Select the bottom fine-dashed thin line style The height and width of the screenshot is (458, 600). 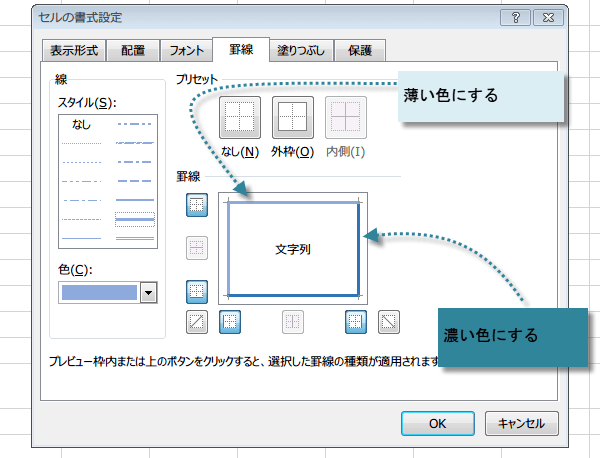[82, 219]
